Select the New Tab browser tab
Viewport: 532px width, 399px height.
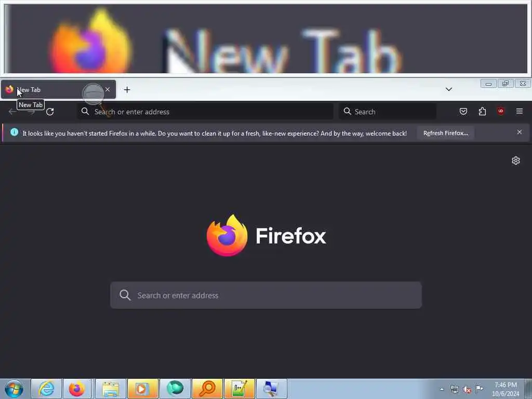58,89
